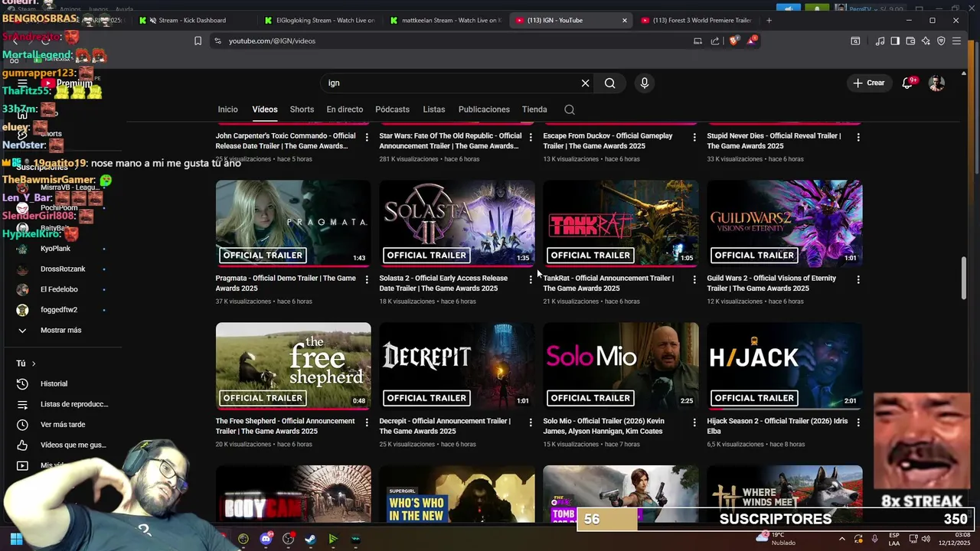The height and width of the screenshot is (551, 980).
Task: Open Brave playlist music note icon
Action: [x=880, y=41]
